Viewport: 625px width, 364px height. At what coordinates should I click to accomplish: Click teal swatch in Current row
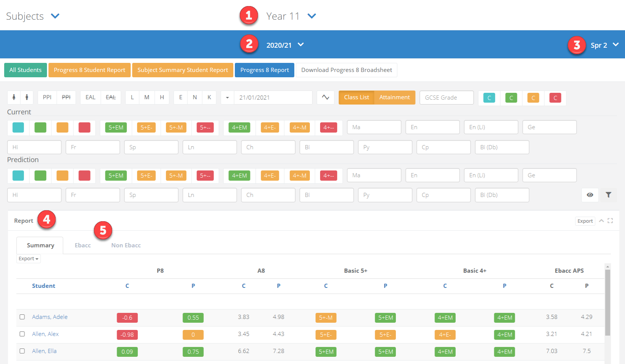point(18,127)
